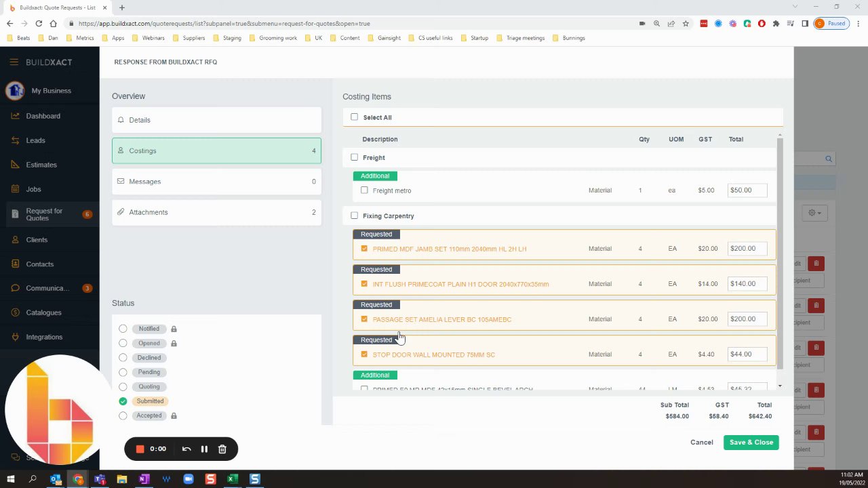Viewport: 868px width, 488px height.
Task: Tick the Select All checkbox
Action: [x=354, y=117]
